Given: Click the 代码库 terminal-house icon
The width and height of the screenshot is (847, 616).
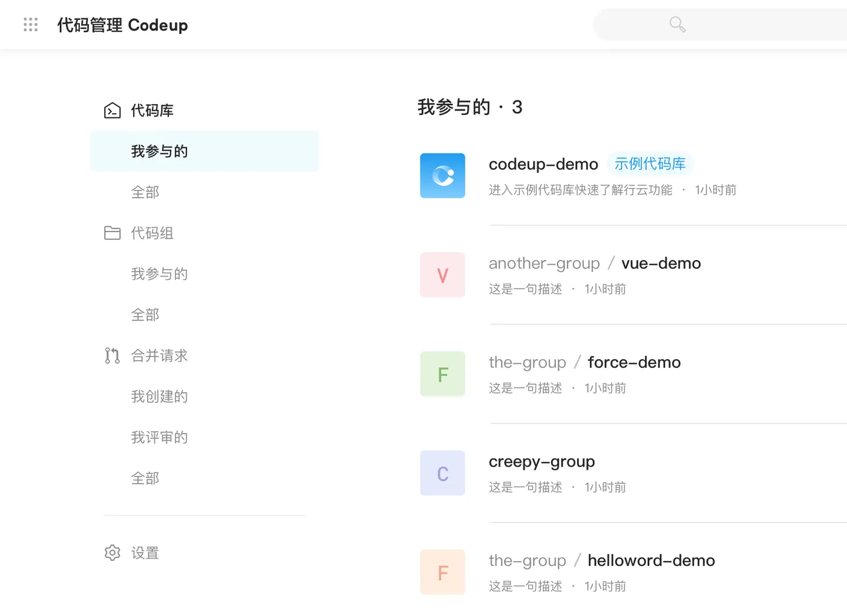Looking at the screenshot, I should point(112,111).
